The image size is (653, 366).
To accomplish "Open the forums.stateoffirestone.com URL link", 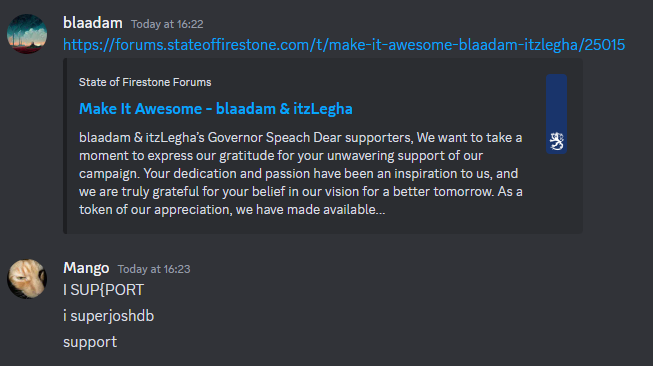I will point(344,45).
